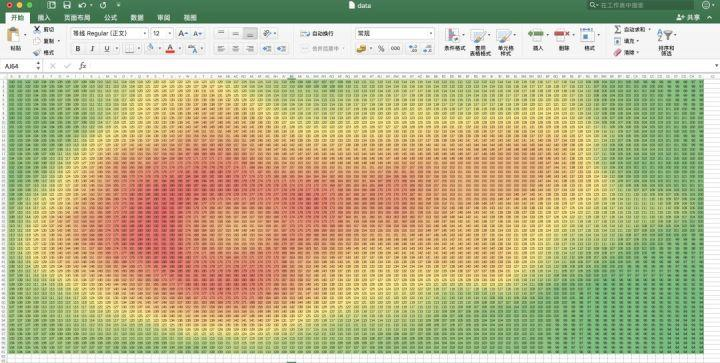Viewport: 720px width, 363px height.
Task: Expand the underline style dropdown arrow
Action: tap(117, 48)
